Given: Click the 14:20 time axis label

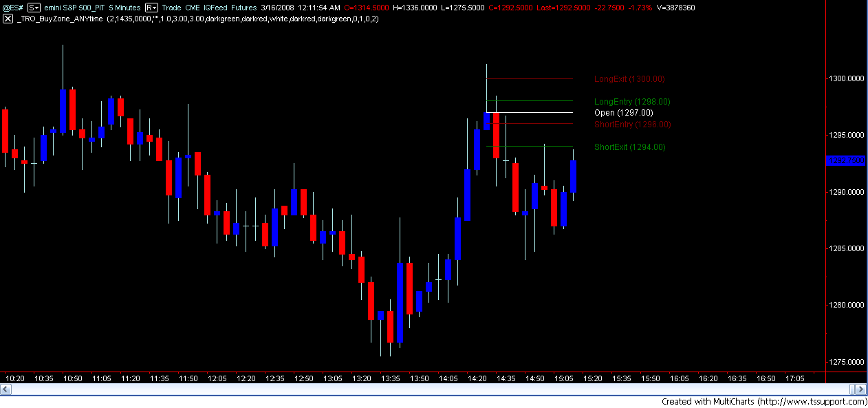Looking at the screenshot, I should pyautogui.click(x=477, y=378).
